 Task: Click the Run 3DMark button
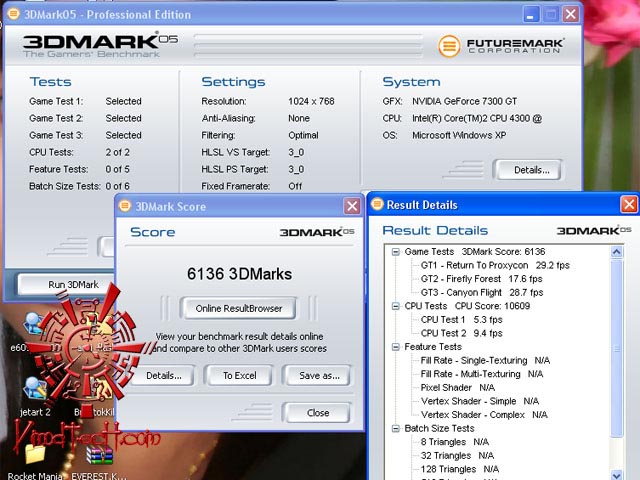point(67,284)
